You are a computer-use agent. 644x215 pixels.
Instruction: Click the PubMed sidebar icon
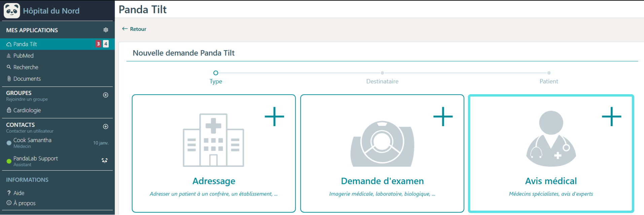pyautogui.click(x=9, y=56)
